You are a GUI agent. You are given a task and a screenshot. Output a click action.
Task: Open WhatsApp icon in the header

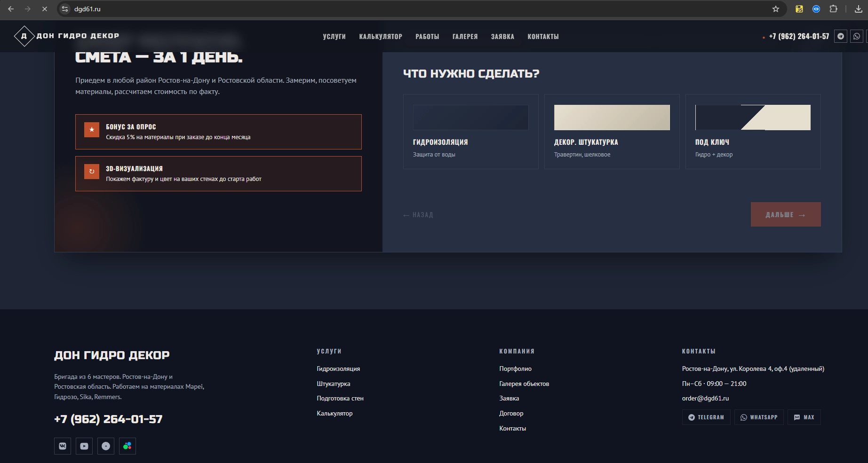pyautogui.click(x=857, y=36)
